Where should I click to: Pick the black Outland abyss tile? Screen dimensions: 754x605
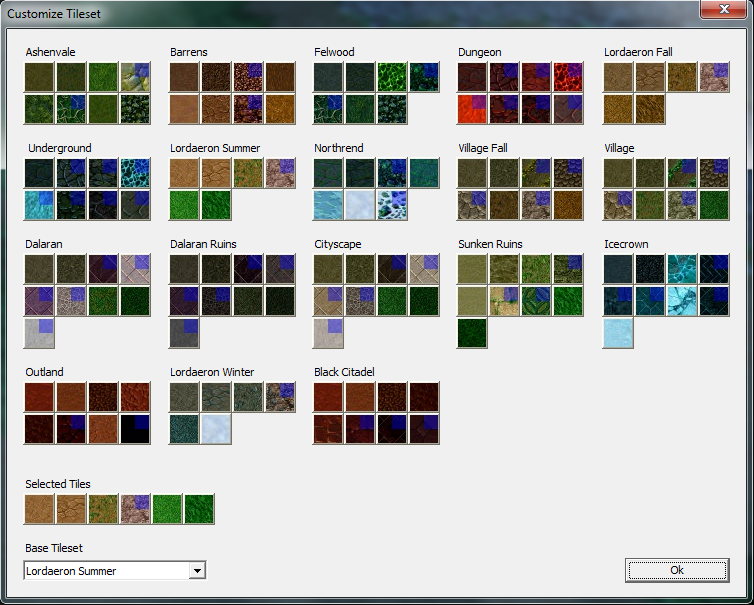(x=135, y=429)
